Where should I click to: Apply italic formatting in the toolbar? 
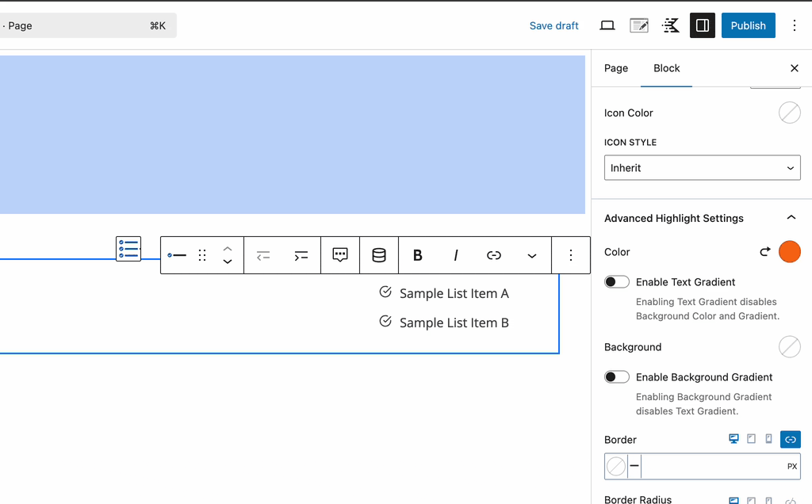(x=456, y=254)
